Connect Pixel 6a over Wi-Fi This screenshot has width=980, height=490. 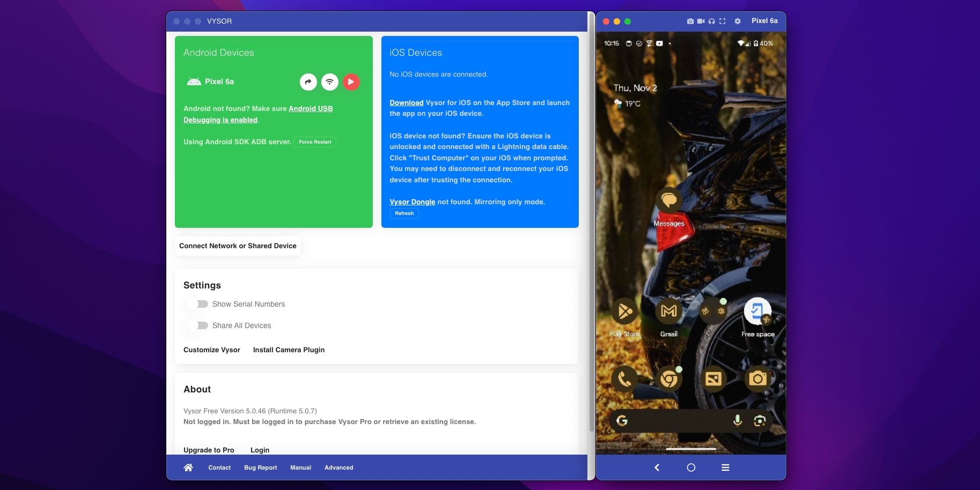coord(329,81)
